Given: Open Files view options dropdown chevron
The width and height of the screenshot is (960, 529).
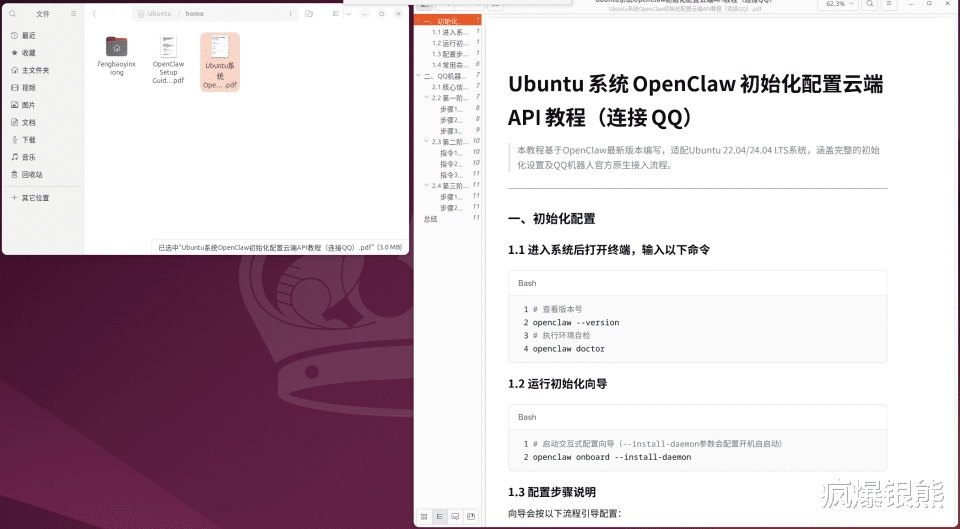Looking at the screenshot, I should (348, 13).
